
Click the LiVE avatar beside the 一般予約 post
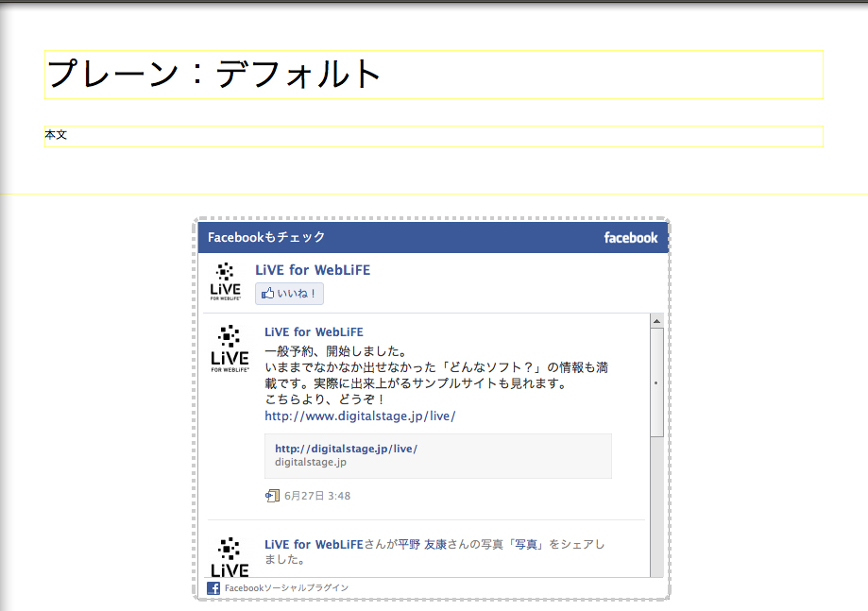[x=230, y=348]
